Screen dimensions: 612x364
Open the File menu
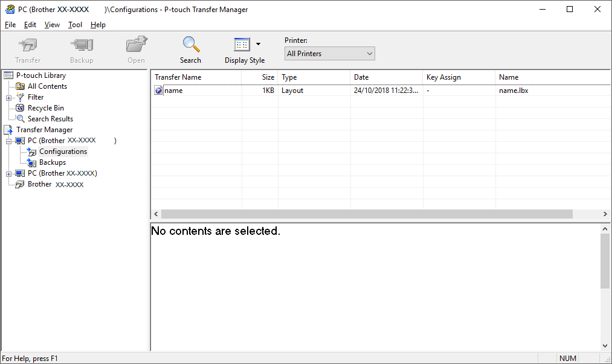10,25
